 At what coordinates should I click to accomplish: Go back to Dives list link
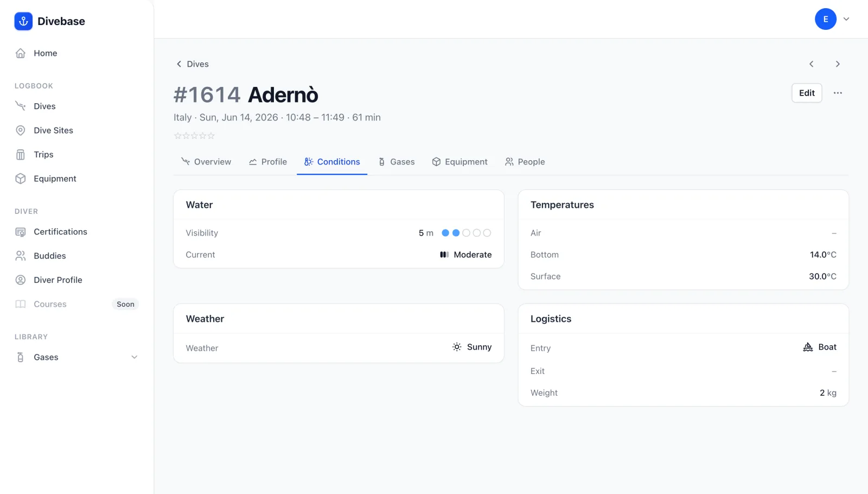[x=193, y=64]
